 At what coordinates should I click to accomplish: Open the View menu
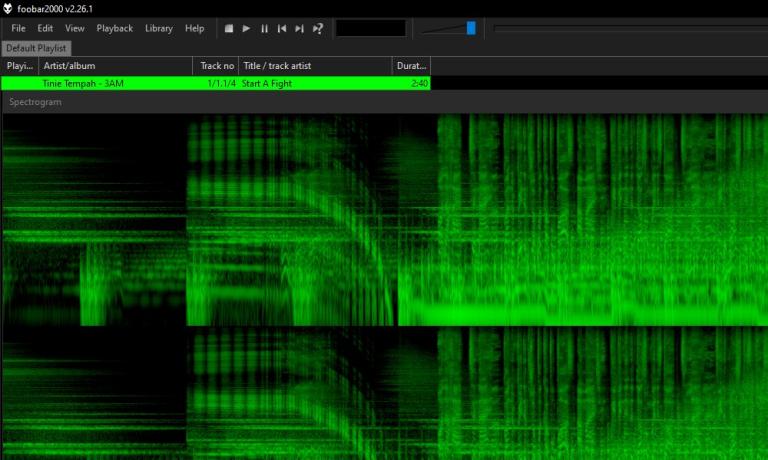coord(74,28)
